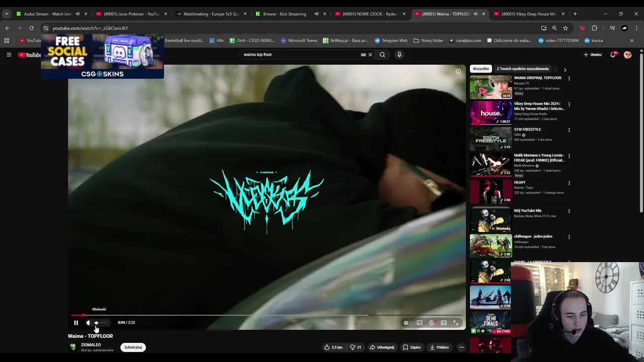Viewport: 644px width, 362px height.
Task: Open the ZIOMALEO channel avatar
Action: pos(73,347)
